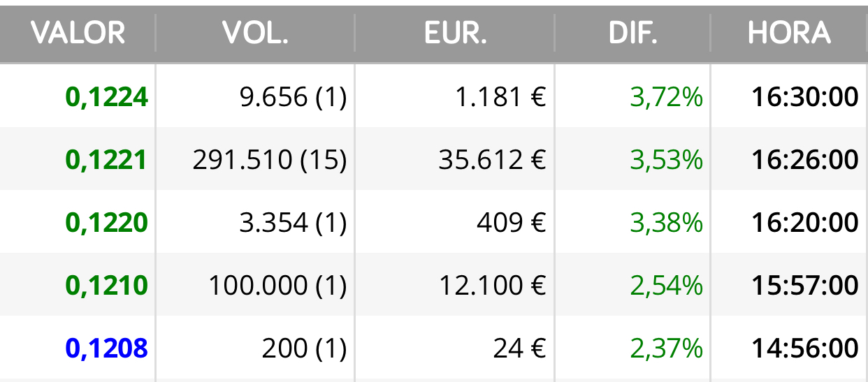Click the 2,37% difference cell
868x382 pixels.
(x=666, y=349)
